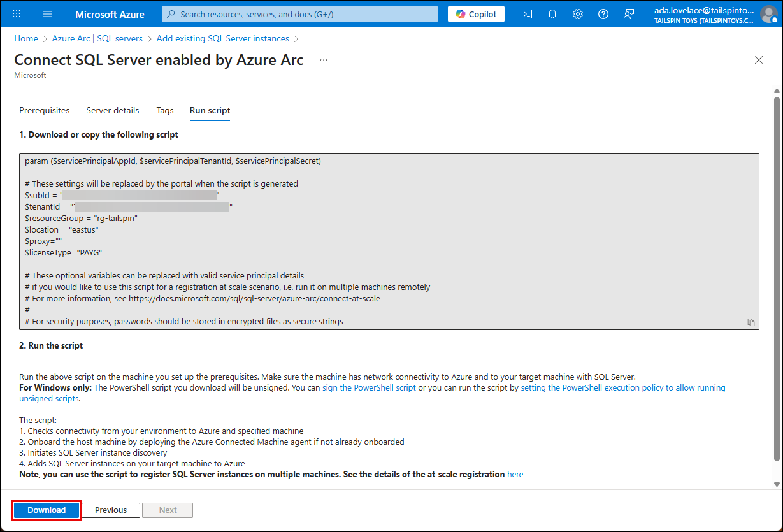Click the Previous button
The height and width of the screenshot is (532, 783).
tap(110, 510)
